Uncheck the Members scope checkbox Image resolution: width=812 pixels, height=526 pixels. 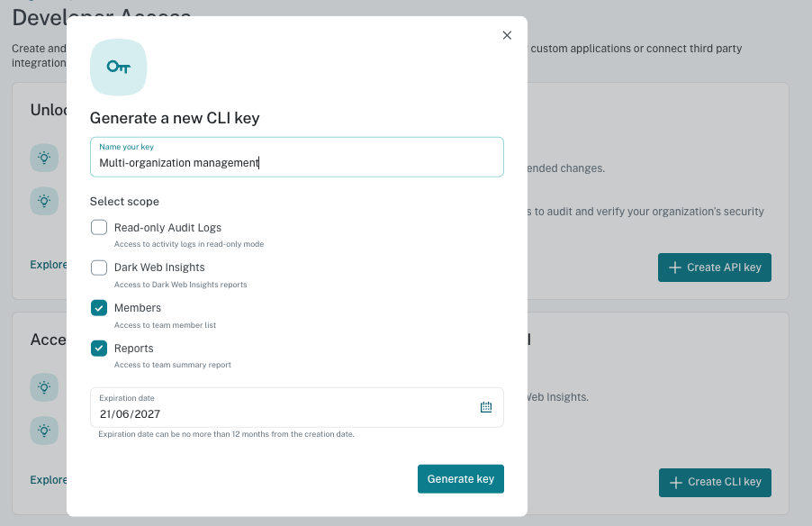tap(99, 308)
